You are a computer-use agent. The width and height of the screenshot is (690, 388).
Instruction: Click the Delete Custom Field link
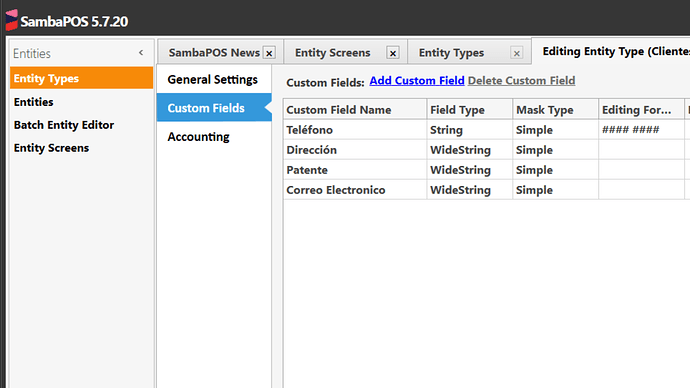pyautogui.click(x=521, y=81)
